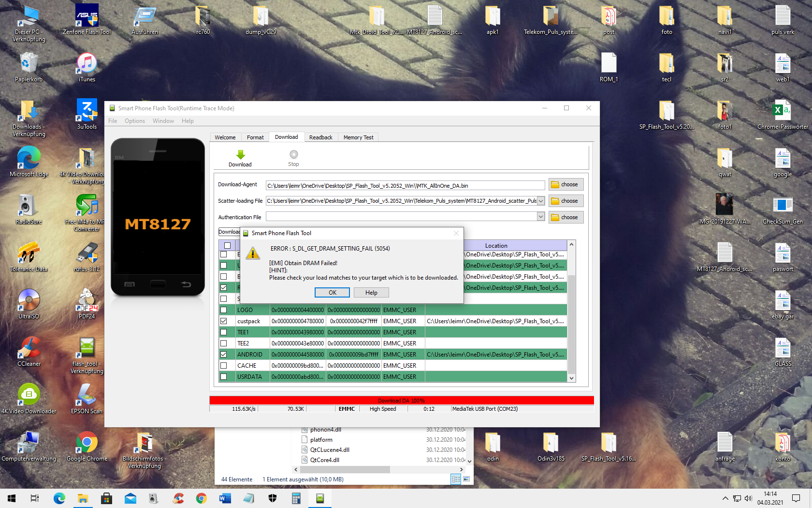The width and height of the screenshot is (812, 508).
Task: Open Calculator from taskbar
Action: 296,498
